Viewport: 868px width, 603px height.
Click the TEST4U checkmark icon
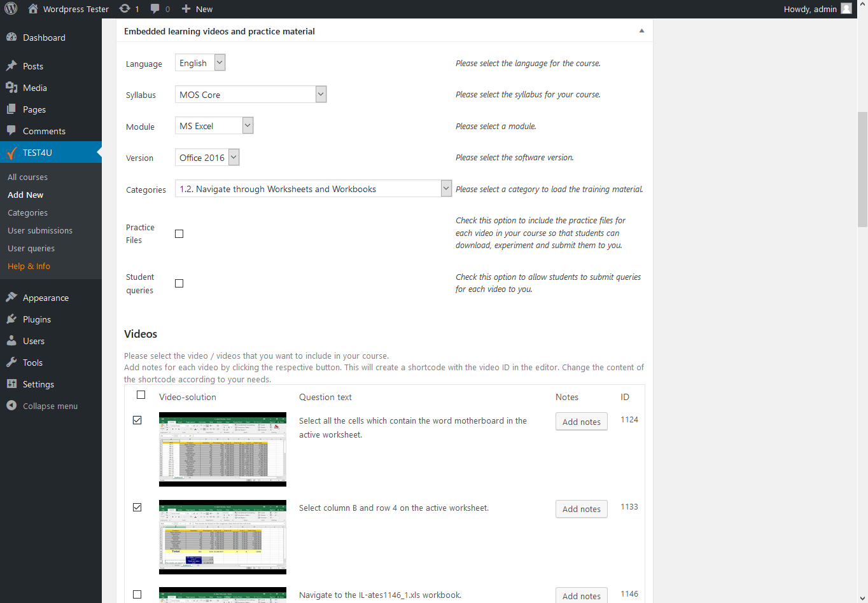click(x=11, y=153)
